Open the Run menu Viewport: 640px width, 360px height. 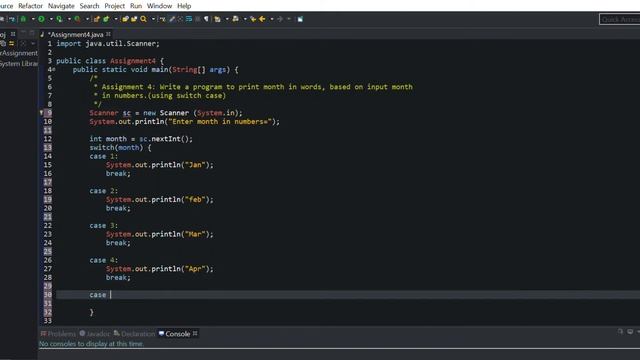(136, 6)
